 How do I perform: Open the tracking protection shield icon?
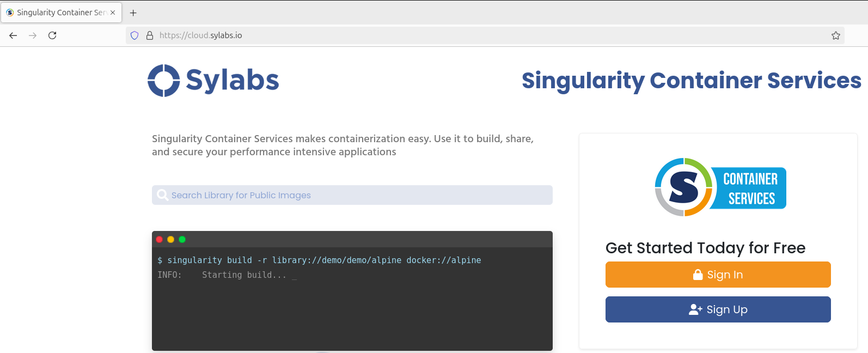135,35
